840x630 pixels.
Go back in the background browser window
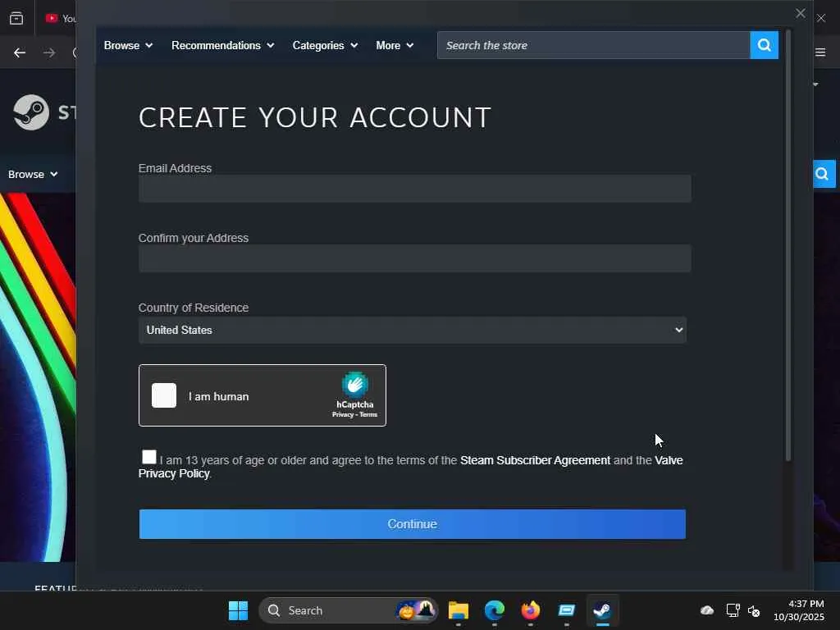pyautogui.click(x=20, y=52)
